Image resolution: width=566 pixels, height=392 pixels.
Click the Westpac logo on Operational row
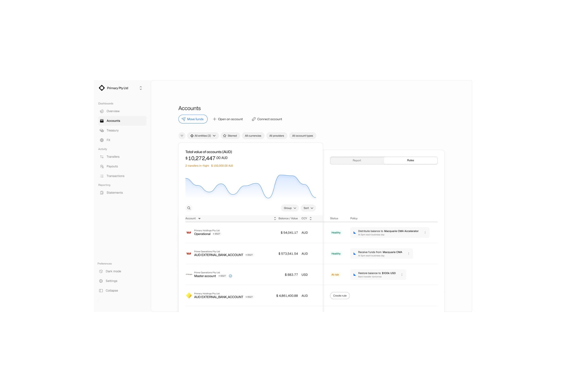(x=189, y=232)
